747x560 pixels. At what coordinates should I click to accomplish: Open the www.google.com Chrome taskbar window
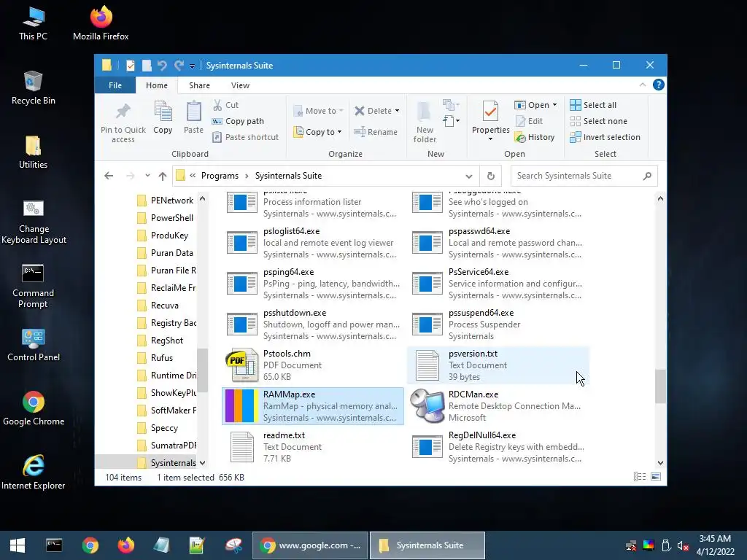coord(310,545)
